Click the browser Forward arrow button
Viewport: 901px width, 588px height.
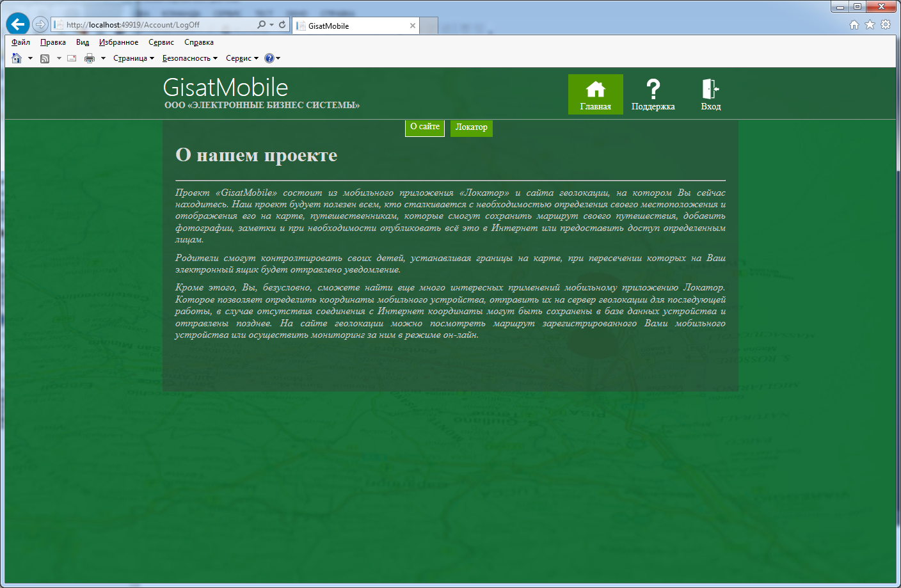pos(40,24)
